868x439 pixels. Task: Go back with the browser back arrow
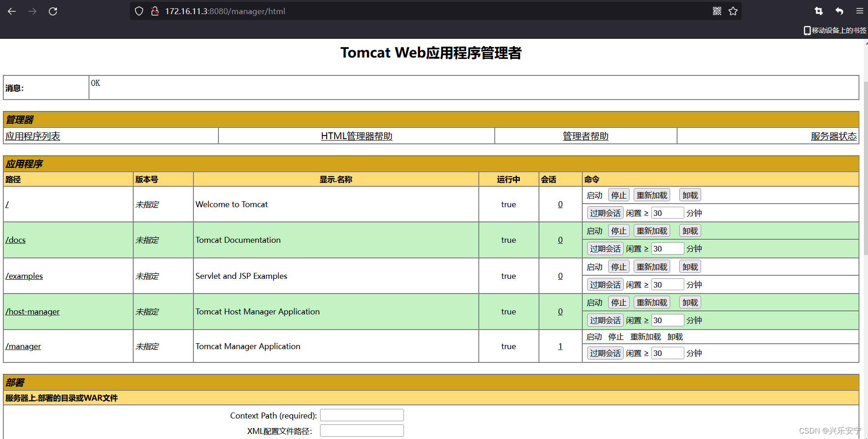(x=12, y=11)
